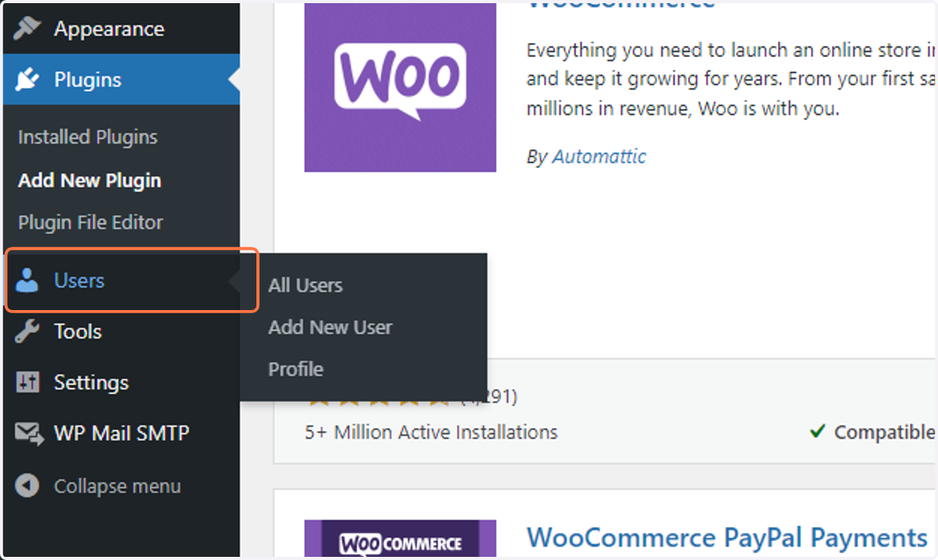Click the Appearance paintbrush icon
Image resolution: width=938 pixels, height=560 pixels.
(x=27, y=29)
